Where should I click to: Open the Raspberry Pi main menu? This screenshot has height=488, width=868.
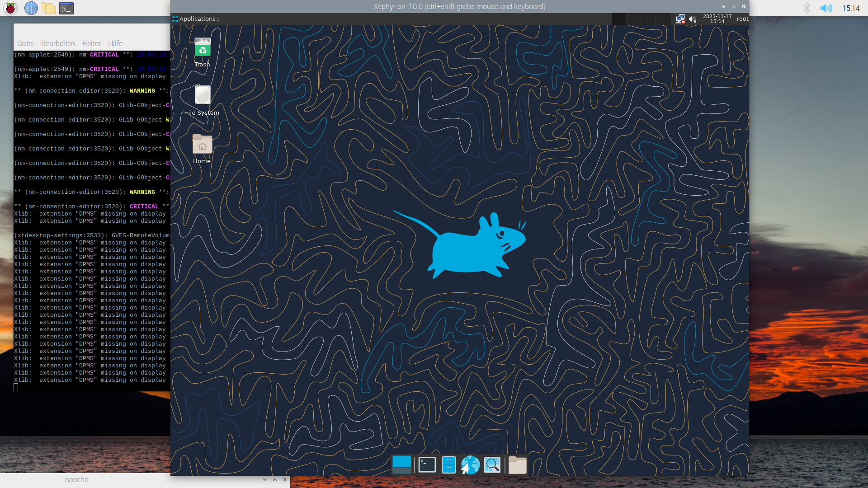(10, 8)
